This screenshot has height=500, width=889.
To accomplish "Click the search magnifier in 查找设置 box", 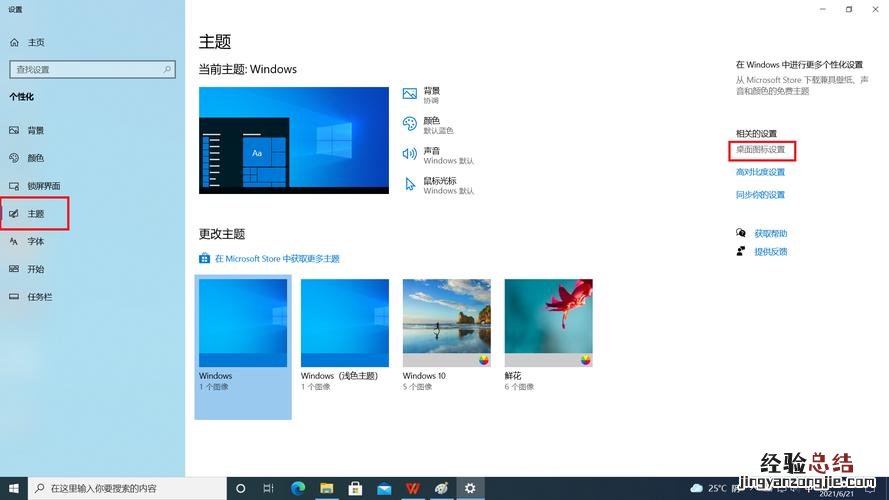I will 167,69.
